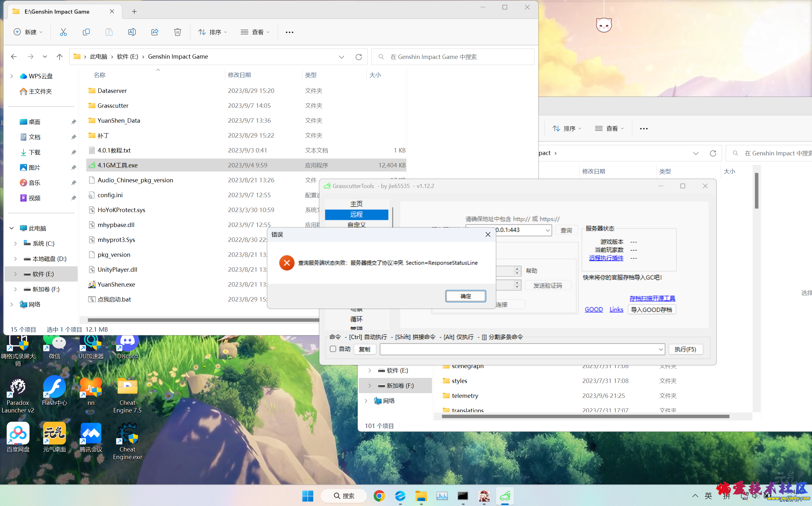Click the vertical scrollbar in back Explorer

(x=756, y=191)
